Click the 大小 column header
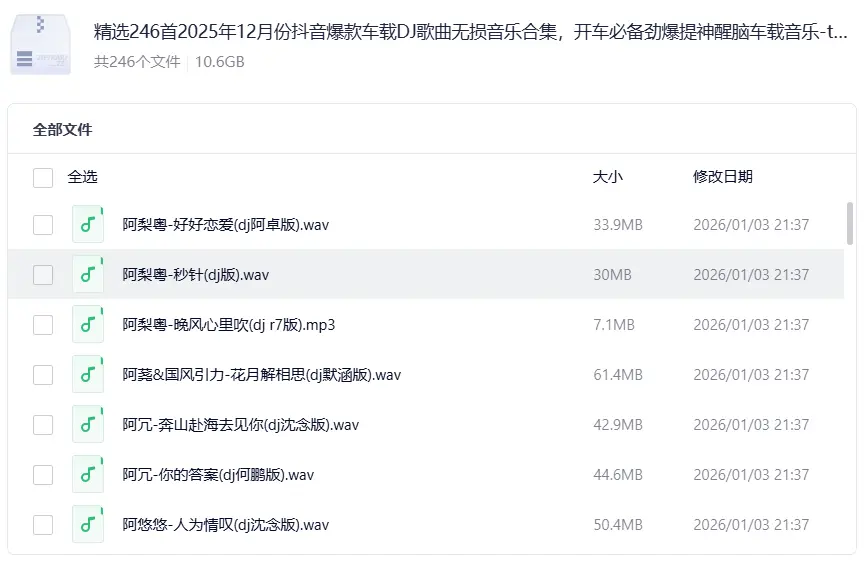Image resolution: width=867 pixels, height=565 pixels. click(608, 177)
